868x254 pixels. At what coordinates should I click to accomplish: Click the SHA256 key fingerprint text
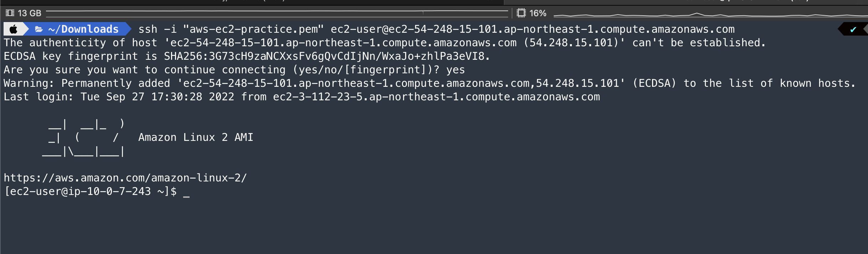coord(326,56)
